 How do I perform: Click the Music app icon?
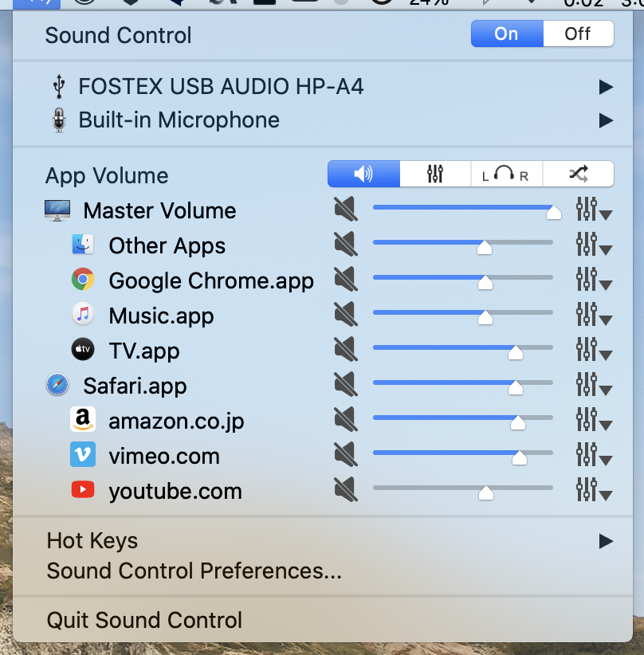point(83,314)
